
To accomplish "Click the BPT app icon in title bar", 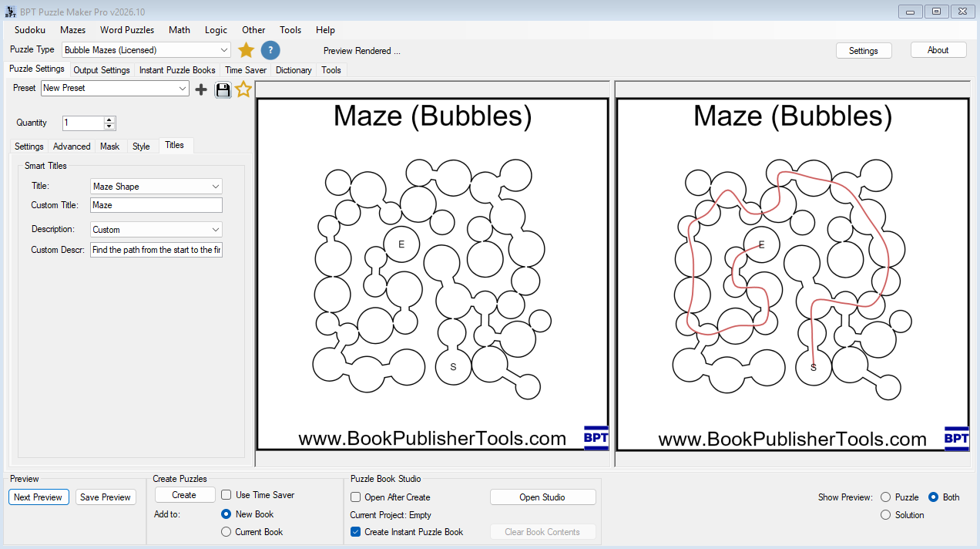I will click(x=10, y=12).
